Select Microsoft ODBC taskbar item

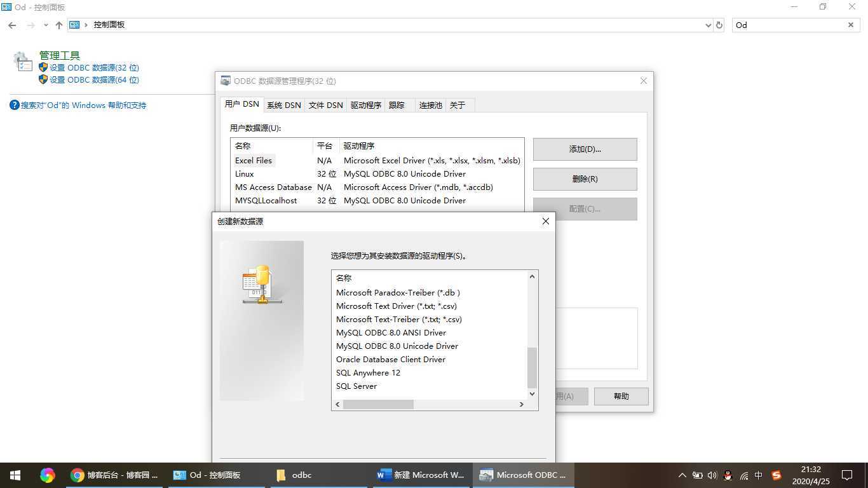(524, 475)
